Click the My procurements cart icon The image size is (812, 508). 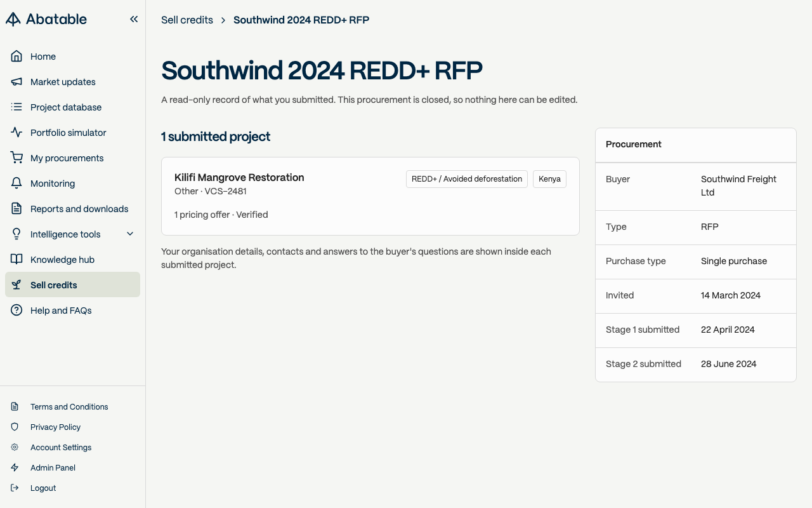point(16,158)
